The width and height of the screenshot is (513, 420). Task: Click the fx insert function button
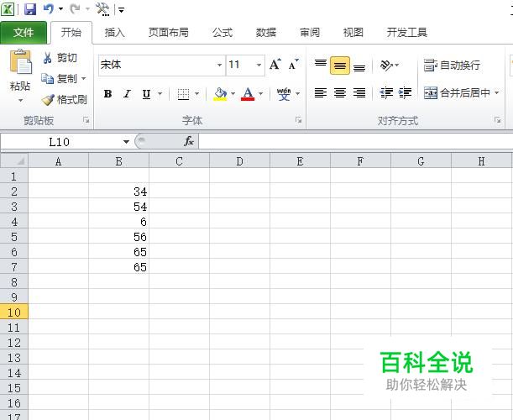tap(189, 141)
